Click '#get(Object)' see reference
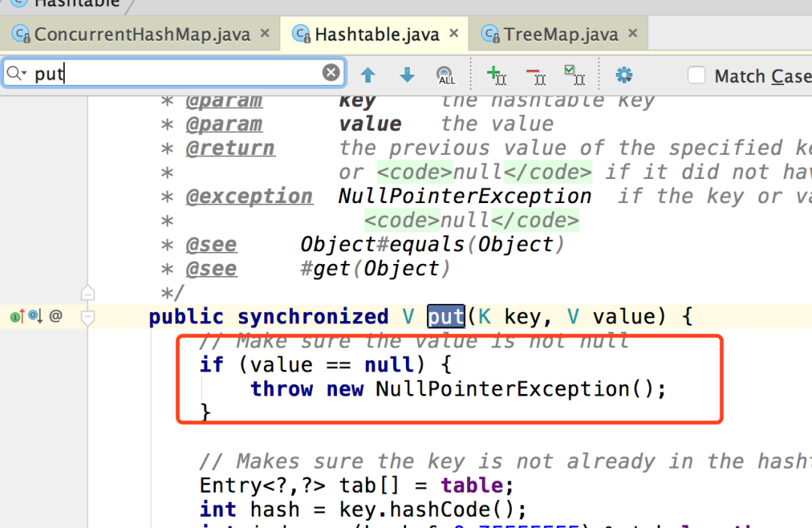 click(375, 269)
